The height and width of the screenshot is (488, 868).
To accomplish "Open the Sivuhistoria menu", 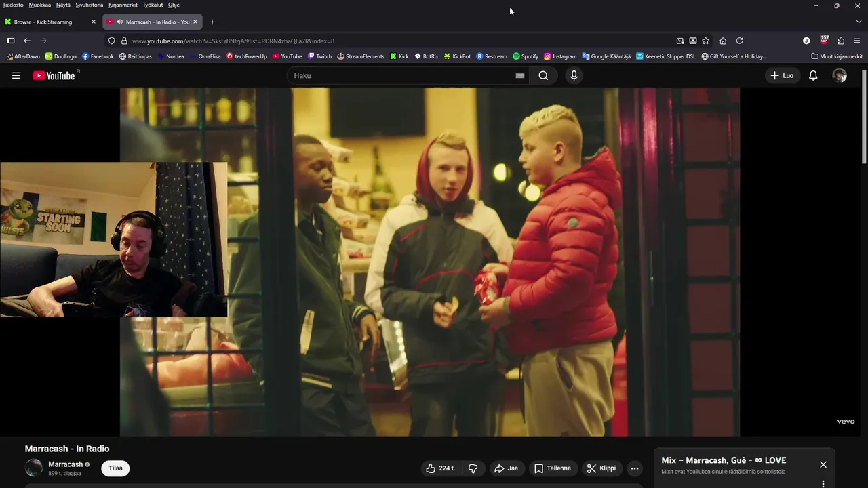I will click(x=90, y=5).
